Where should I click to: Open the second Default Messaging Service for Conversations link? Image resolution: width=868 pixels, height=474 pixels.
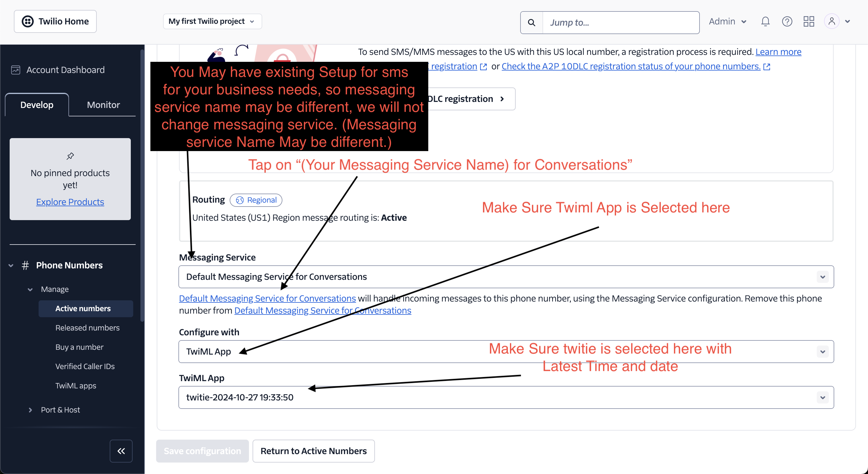(322, 311)
